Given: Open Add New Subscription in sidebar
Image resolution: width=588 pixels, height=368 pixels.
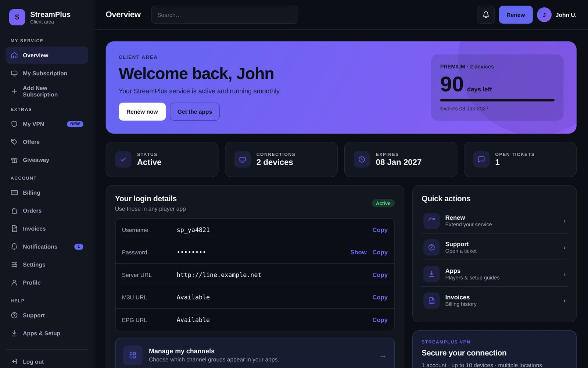Looking at the screenshot, I should click(47, 91).
